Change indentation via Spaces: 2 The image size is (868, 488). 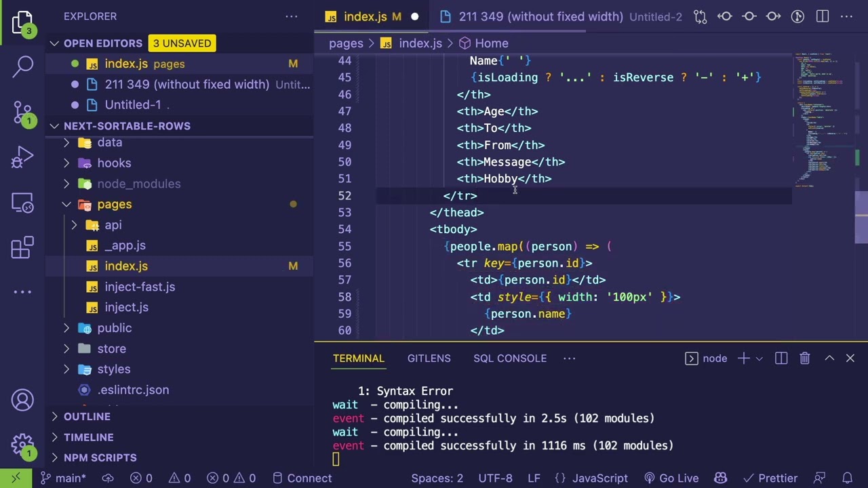click(x=437, y=478)
